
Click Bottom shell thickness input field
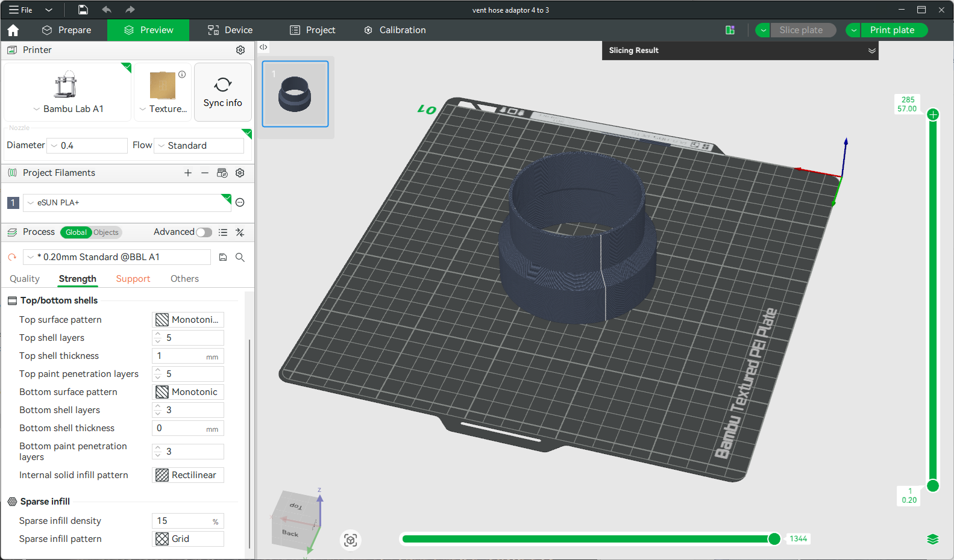click(188, 428)
